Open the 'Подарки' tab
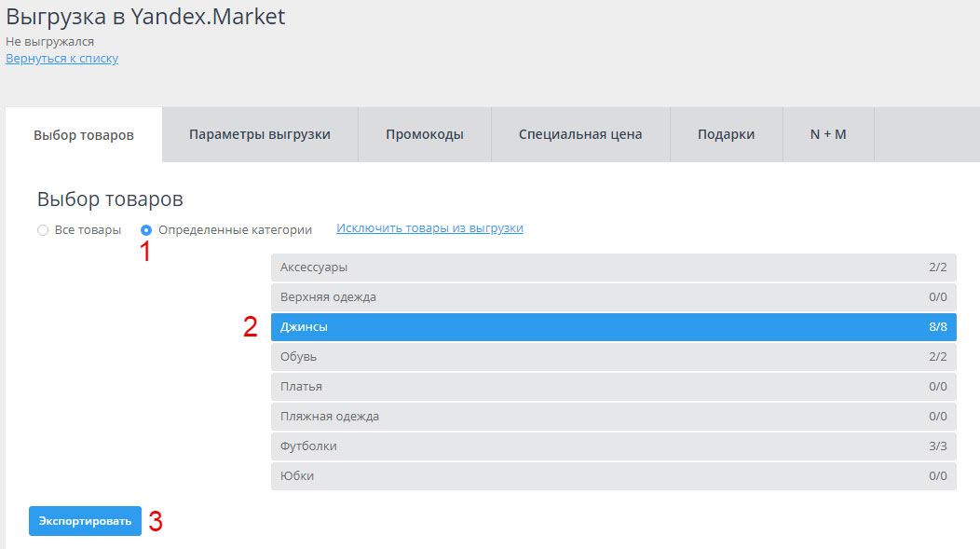Image resolution: width=980 pixels, height=549 pixels. (727, 134)
